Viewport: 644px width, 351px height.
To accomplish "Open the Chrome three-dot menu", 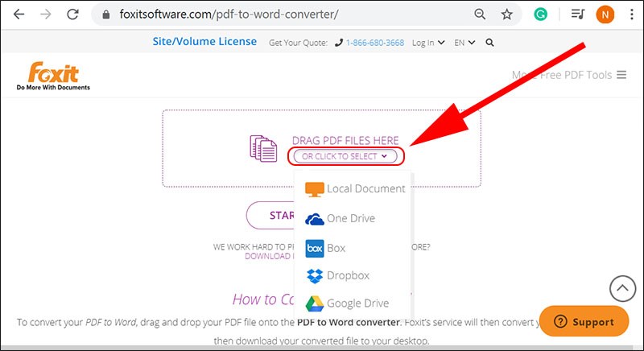I will (x=632, y=14).
